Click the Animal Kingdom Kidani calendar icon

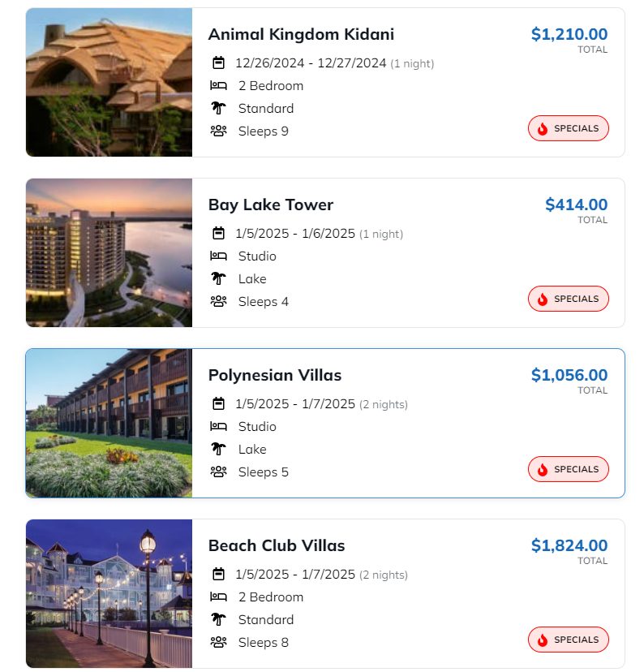pyautogui.click(x=218, y=62)
